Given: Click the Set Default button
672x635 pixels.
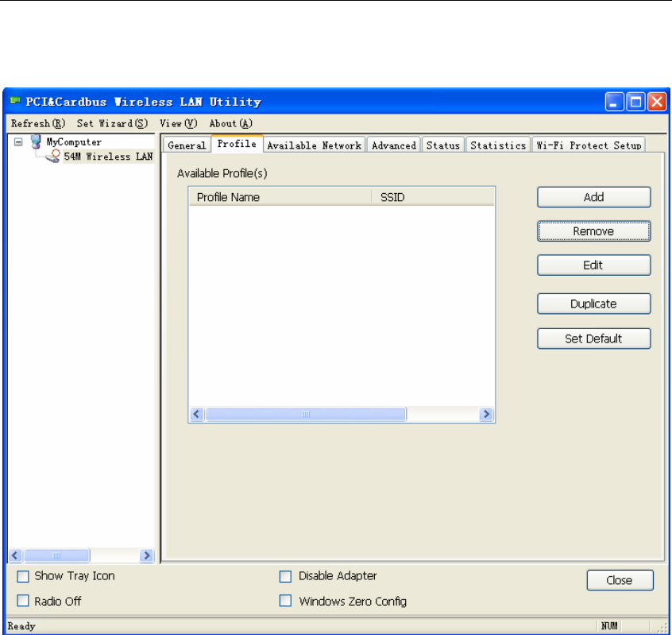Looking at the screenshot, I should tap(593, 339).
